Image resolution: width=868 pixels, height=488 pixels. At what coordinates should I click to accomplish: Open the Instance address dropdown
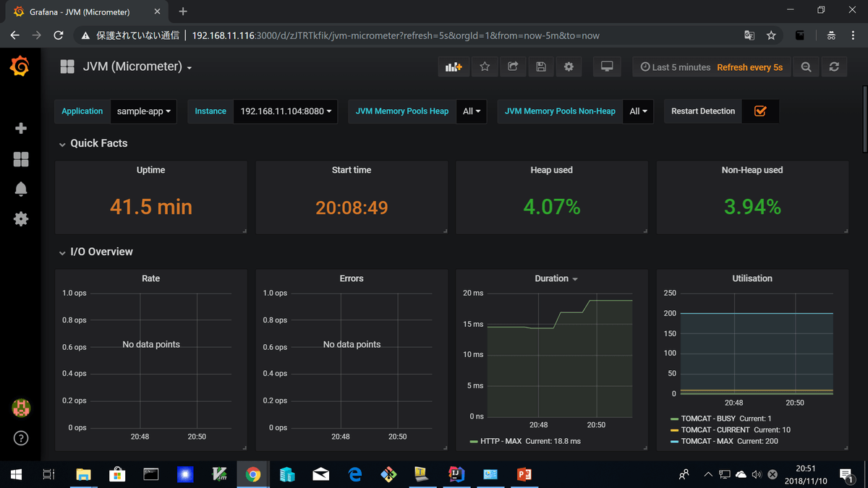tap(285, 111)
